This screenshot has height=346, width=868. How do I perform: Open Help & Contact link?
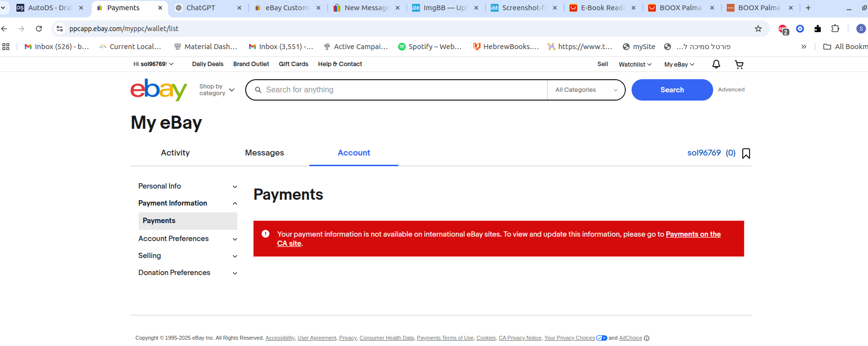[340, 64]
